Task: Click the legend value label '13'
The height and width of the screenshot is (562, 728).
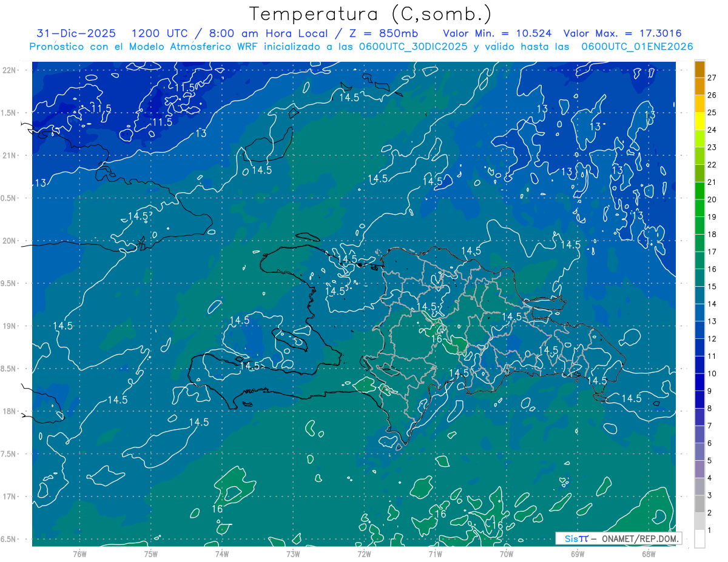Action: 712,321
